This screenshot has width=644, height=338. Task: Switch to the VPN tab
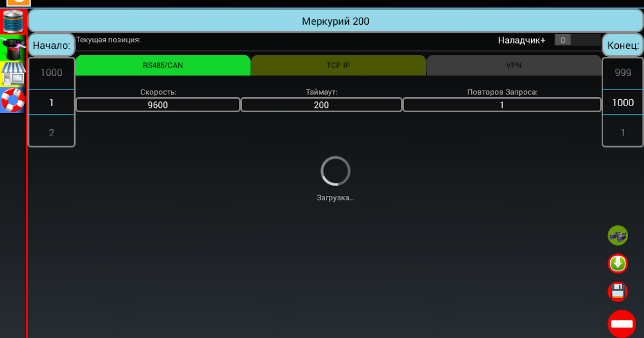click(514, 65)
